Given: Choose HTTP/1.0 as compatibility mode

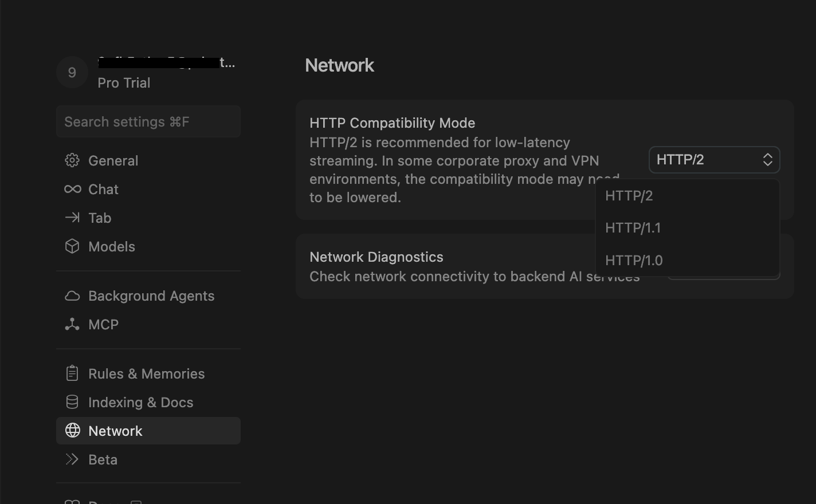Looking at the screenshot, I should point(634,260).
